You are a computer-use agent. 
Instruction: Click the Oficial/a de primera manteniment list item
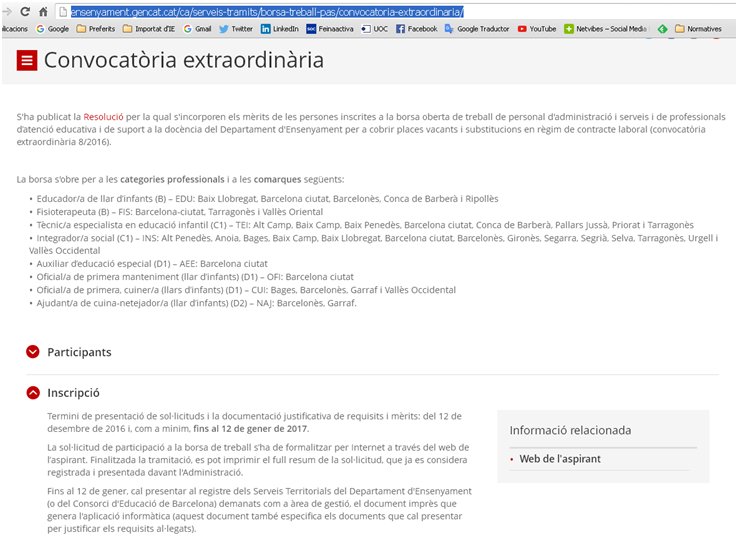[x=195, y=277]
